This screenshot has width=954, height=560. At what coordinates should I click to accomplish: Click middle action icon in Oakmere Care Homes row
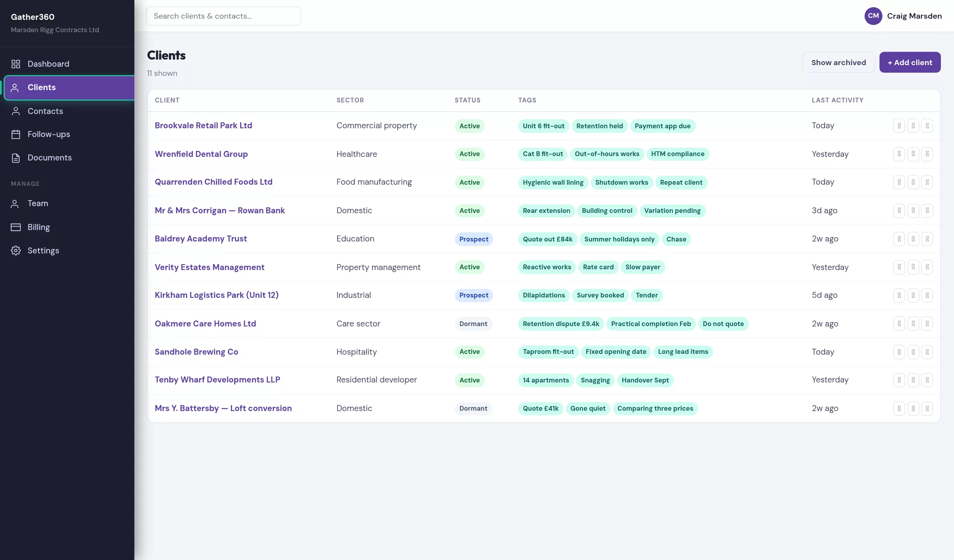913,324
